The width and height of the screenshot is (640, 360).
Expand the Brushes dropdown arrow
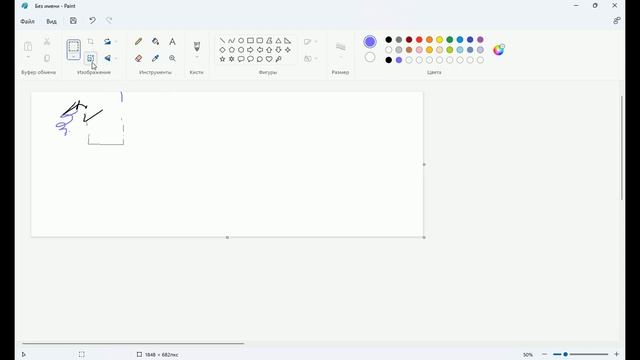[197, 57]
